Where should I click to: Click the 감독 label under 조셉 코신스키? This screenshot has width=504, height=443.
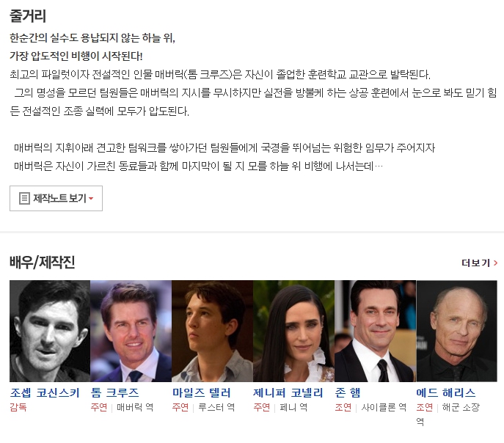18,407
